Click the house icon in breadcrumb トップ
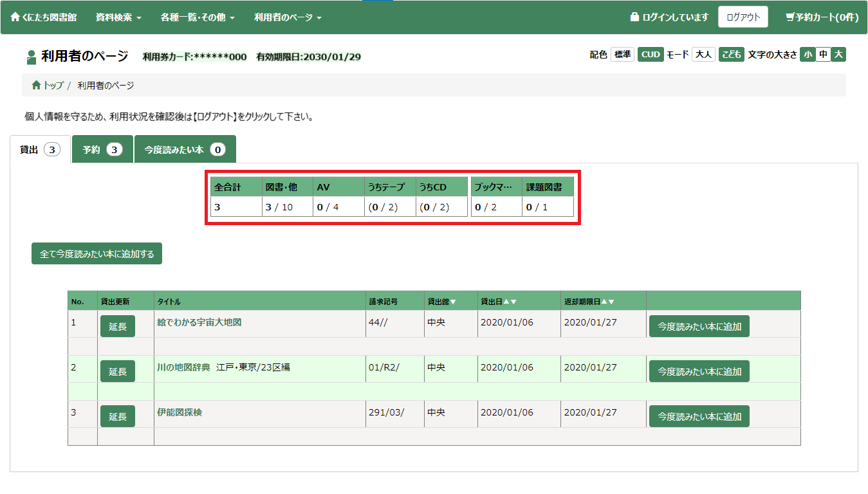 [x=36, y=85]
